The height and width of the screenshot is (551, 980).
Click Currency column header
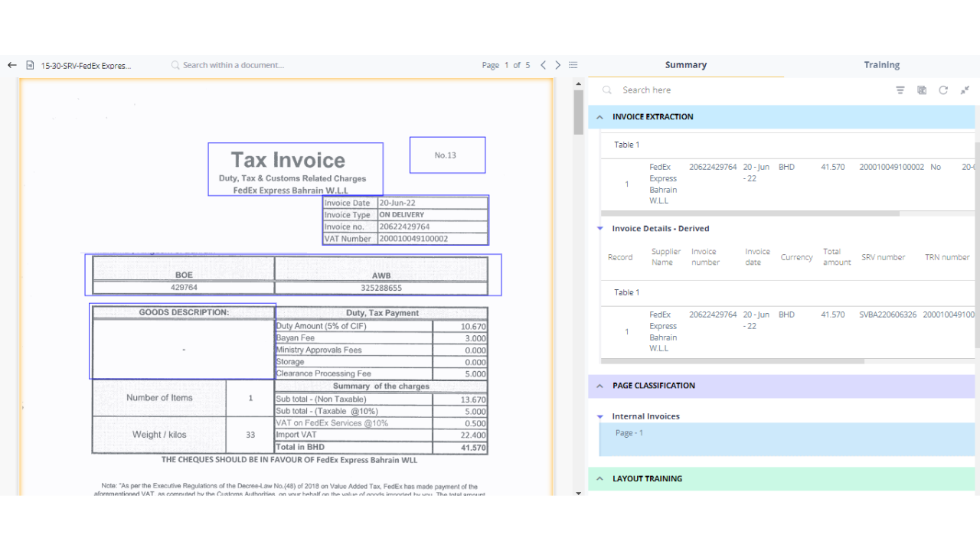(797, 258)
